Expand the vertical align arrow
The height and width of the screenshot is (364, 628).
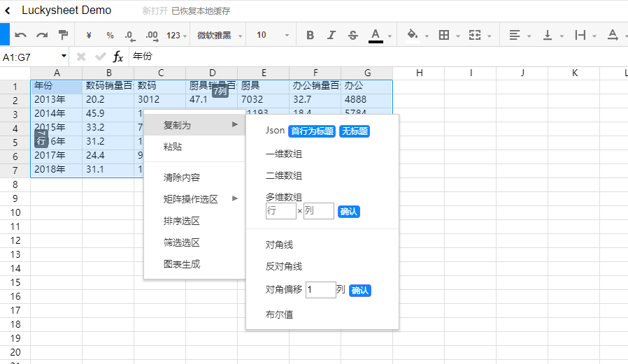pyautogui.click(x=562, y=36)
